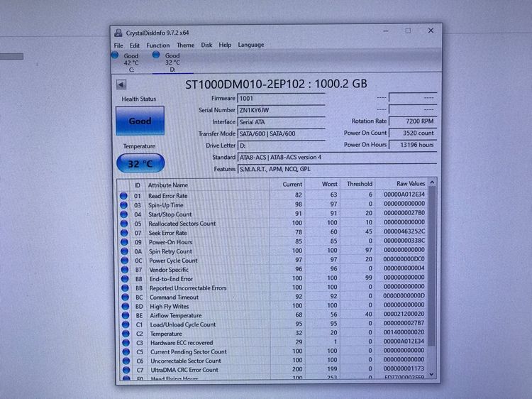Click the attribute list vertical scrollbar thumb
This screenshot has height=399, width=532.
click(x=431, y=266)
